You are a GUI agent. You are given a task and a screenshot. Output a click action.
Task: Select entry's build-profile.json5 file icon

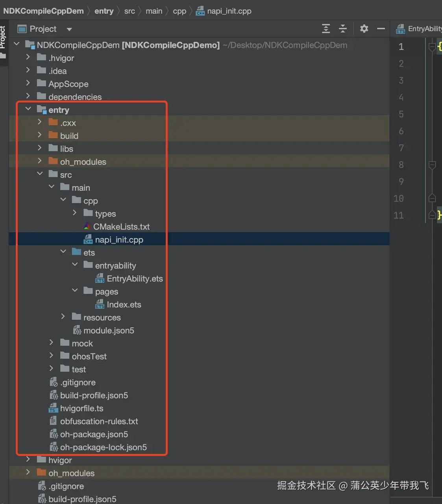(54, 395)
